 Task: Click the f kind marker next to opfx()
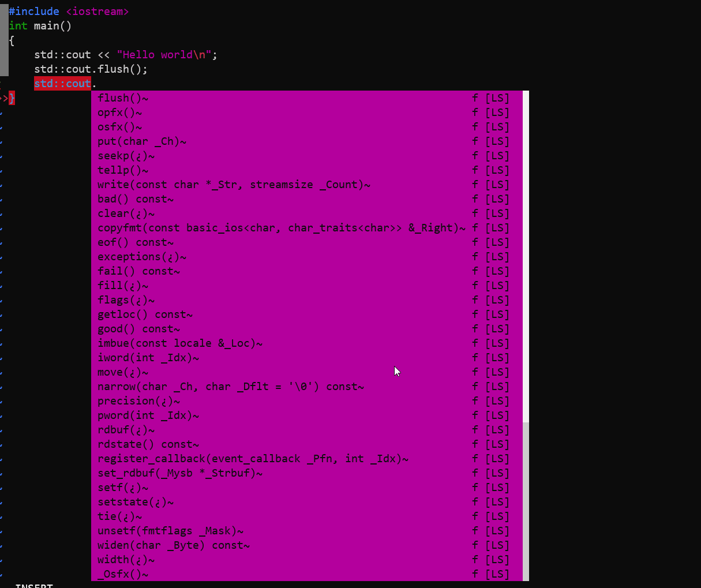tap(474, 112)
